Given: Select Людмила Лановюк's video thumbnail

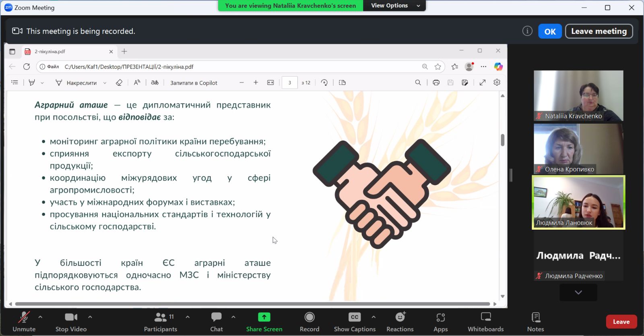Looking at the screenshot, I should coord(578,202).
